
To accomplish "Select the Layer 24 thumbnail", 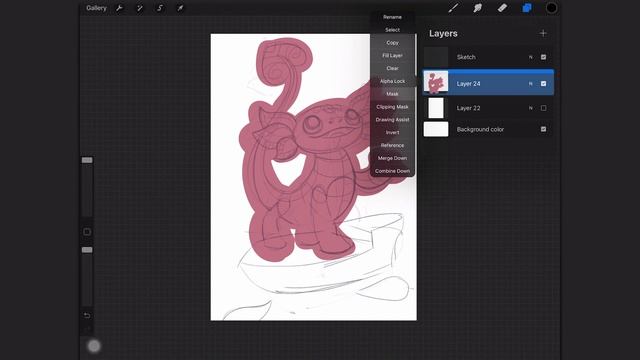I will 436,83.
